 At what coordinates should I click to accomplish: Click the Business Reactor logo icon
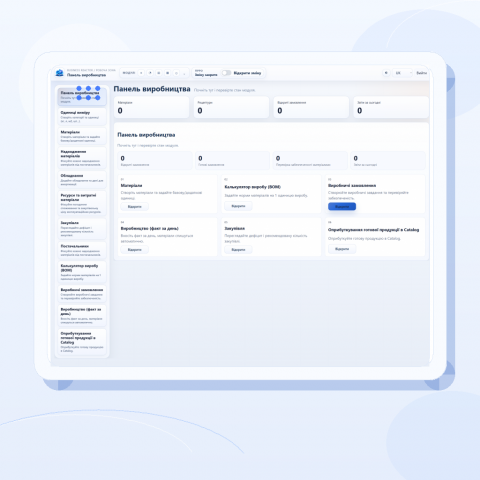pos(59,73)
